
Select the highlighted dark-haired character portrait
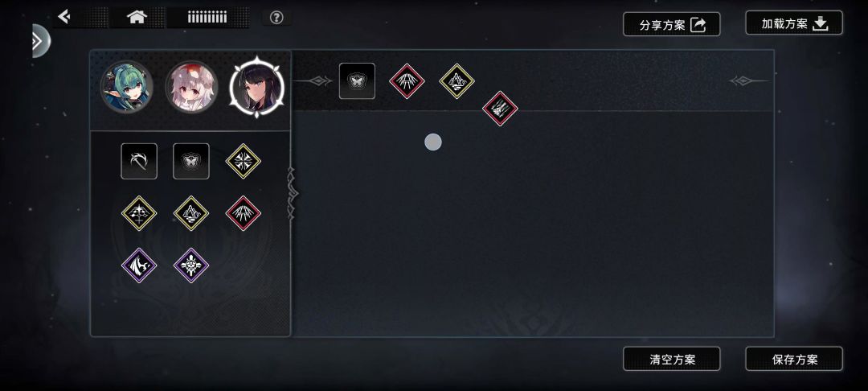pyautogui.click(x=257, y=87)
